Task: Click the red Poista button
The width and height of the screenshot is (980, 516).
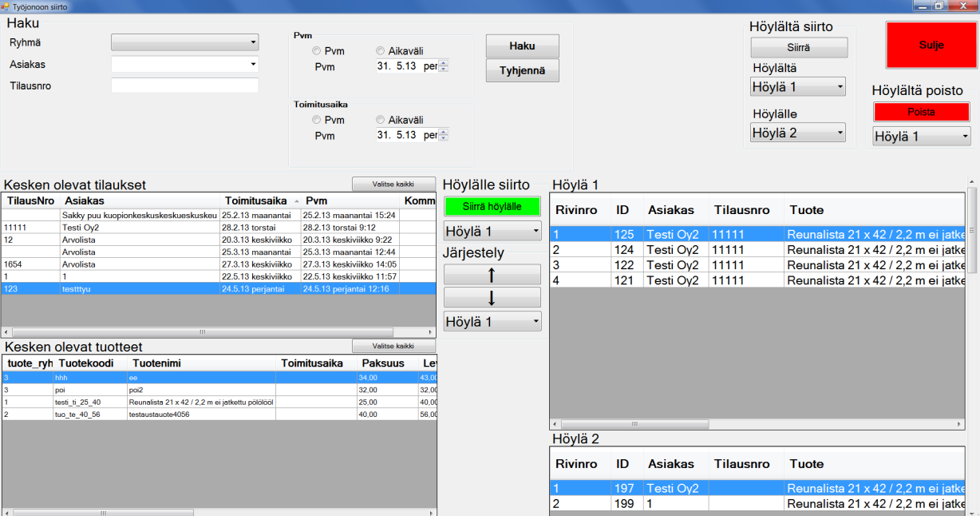Action: pos(921,112)
